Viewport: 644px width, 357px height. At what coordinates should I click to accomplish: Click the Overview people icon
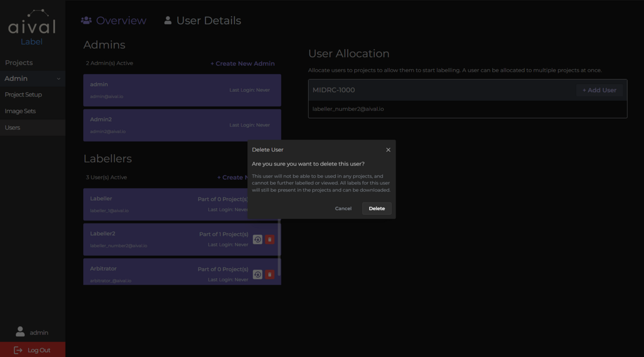(85, 20)
